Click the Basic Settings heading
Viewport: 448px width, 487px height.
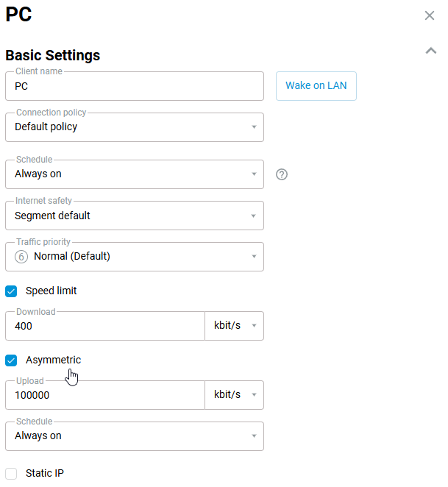click(x=53, y=55)
